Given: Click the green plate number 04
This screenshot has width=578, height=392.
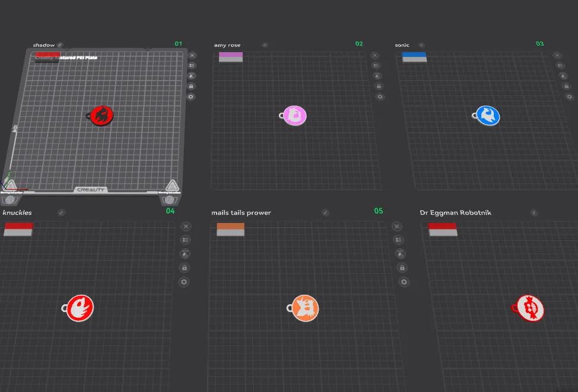Looking at the screenshot, I should click(x=170, y=211).
